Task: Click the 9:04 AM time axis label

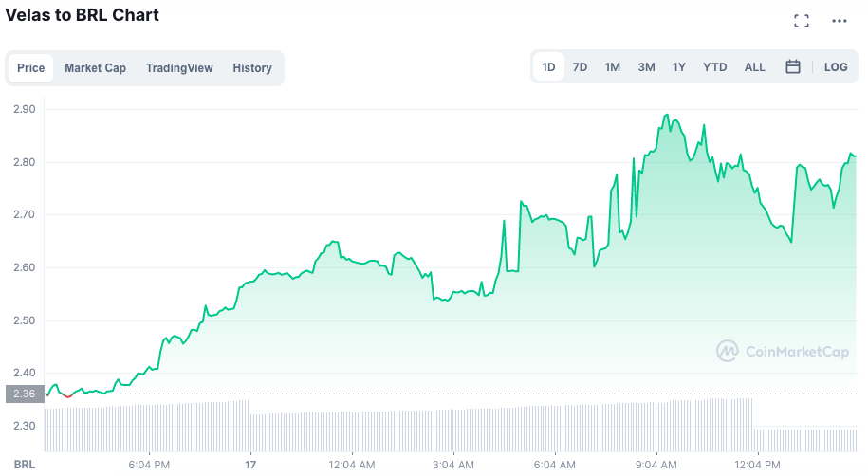Action: coord(656,465)
